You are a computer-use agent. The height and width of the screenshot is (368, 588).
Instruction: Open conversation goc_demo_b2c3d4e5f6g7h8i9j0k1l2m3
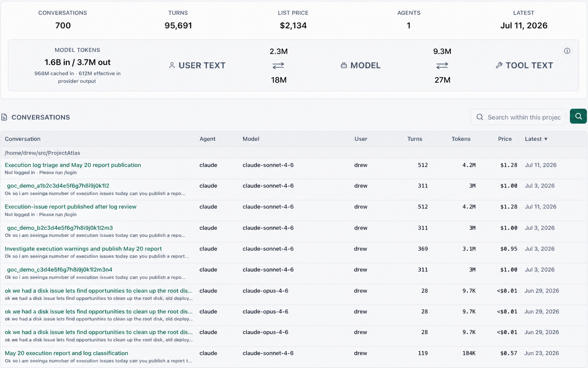coord(60,228)
